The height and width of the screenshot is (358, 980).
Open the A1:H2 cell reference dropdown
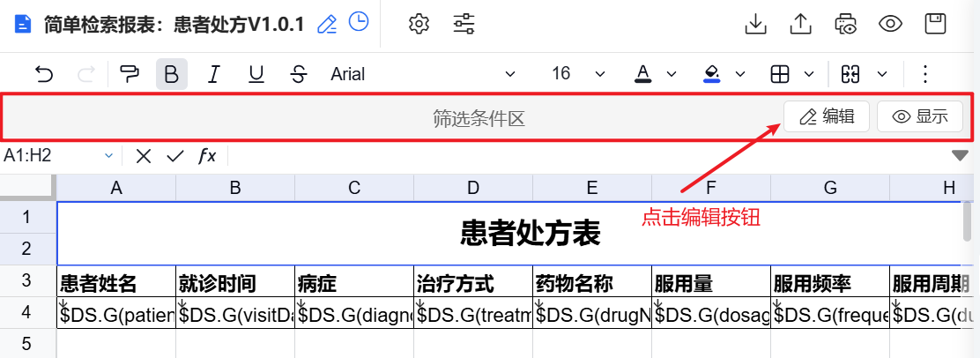[x=108, y=155]
